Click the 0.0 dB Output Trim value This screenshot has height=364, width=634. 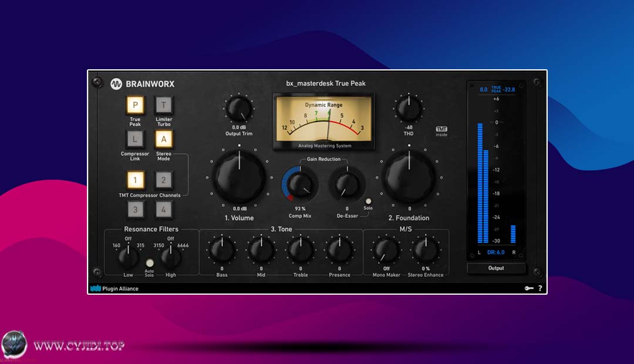point(238,127)
